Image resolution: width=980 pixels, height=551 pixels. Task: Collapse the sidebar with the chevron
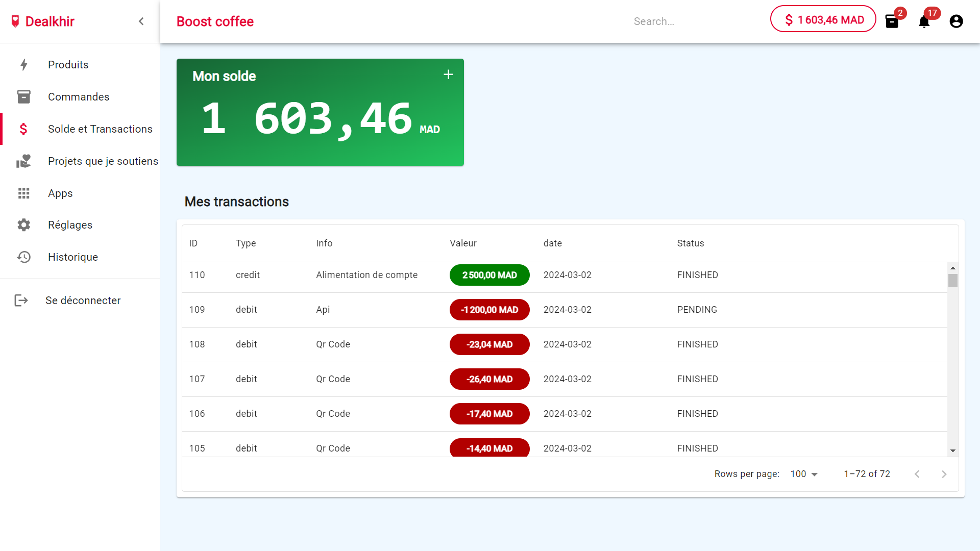click(141, 21)
